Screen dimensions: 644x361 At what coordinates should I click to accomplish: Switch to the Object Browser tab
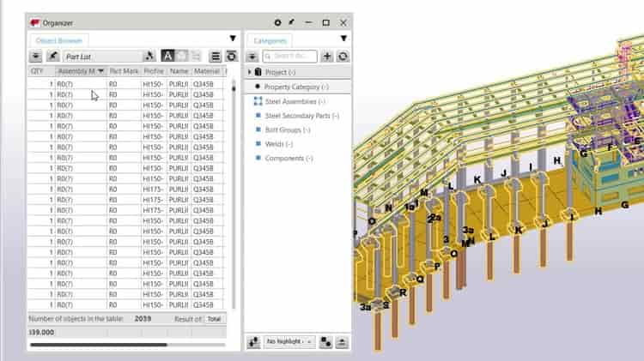pyautogui.click(x=60, y=39)
